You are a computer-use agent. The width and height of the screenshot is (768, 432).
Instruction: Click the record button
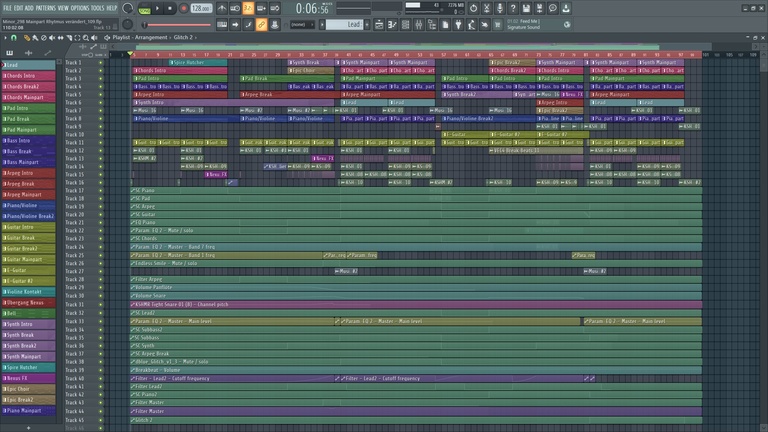[x=184, y=8]
